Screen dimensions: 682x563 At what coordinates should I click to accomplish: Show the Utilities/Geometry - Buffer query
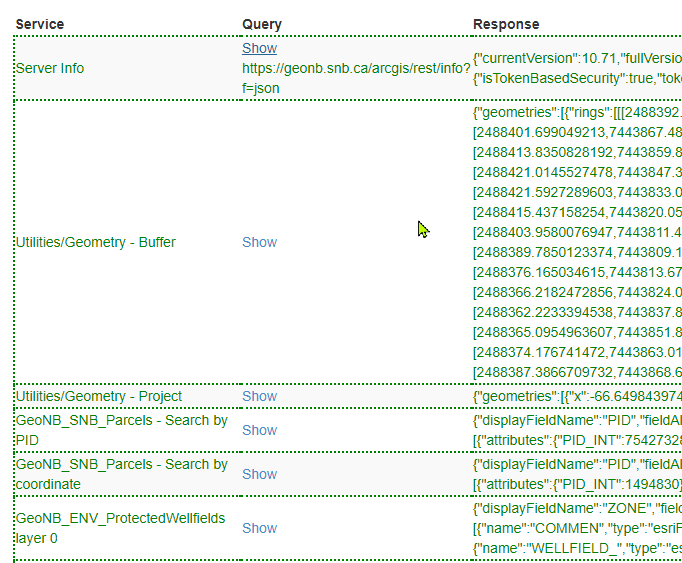(259, 242)
